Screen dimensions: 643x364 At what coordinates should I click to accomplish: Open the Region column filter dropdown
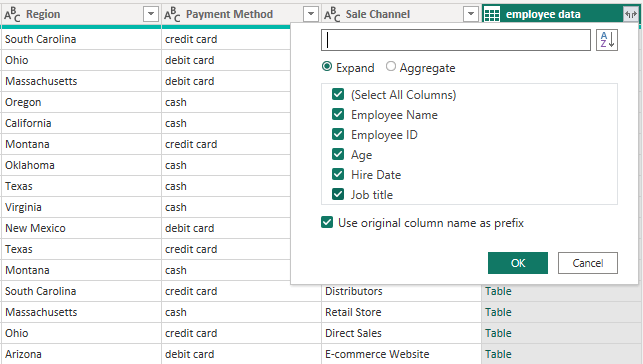coord(151,14)
